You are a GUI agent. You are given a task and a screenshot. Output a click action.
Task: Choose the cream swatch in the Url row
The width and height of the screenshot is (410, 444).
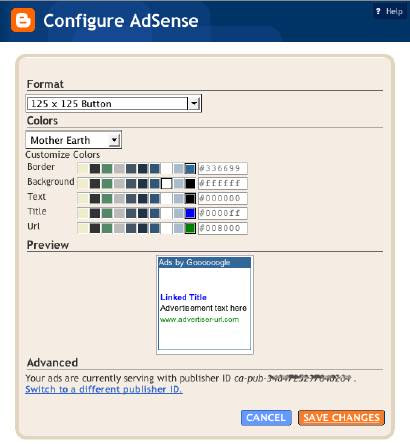coord(83,228)
